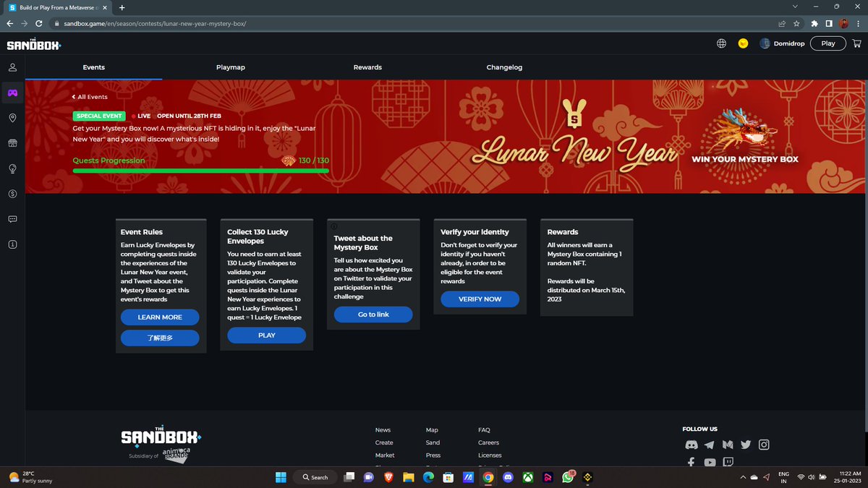Bookmark this page with the star icon

point(796,23)
